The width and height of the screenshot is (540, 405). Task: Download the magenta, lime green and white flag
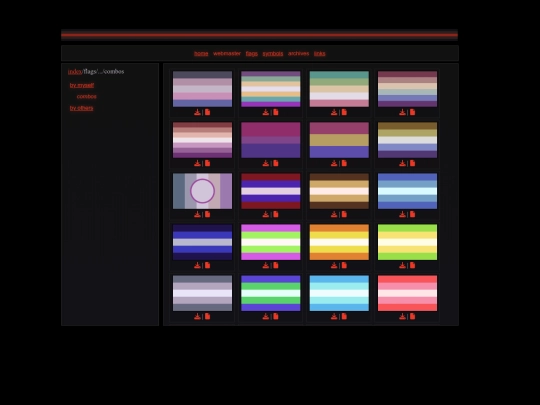click(x=266, y=265)
